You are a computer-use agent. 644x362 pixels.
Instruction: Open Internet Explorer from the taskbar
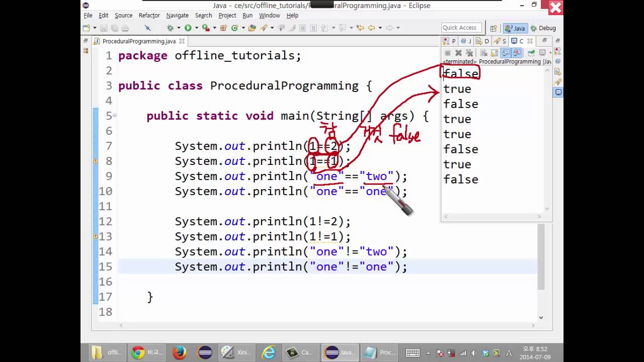coord(269,352)
